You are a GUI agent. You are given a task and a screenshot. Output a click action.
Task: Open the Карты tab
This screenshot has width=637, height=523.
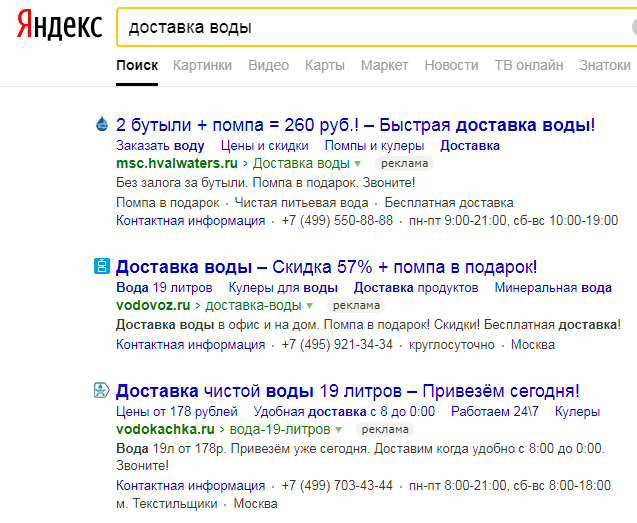point(325,65)
